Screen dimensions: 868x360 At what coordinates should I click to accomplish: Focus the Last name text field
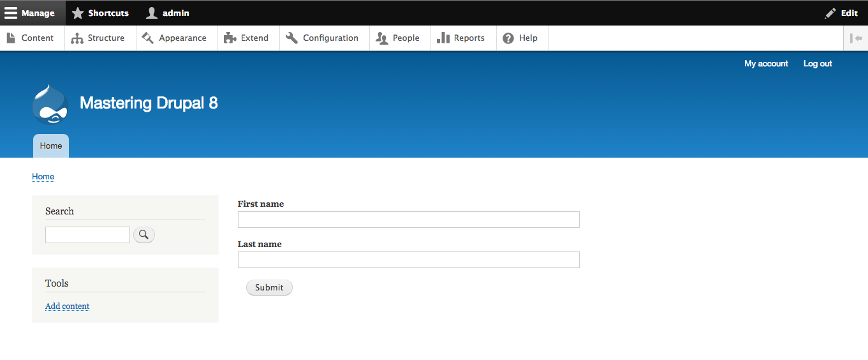[409, 260]
